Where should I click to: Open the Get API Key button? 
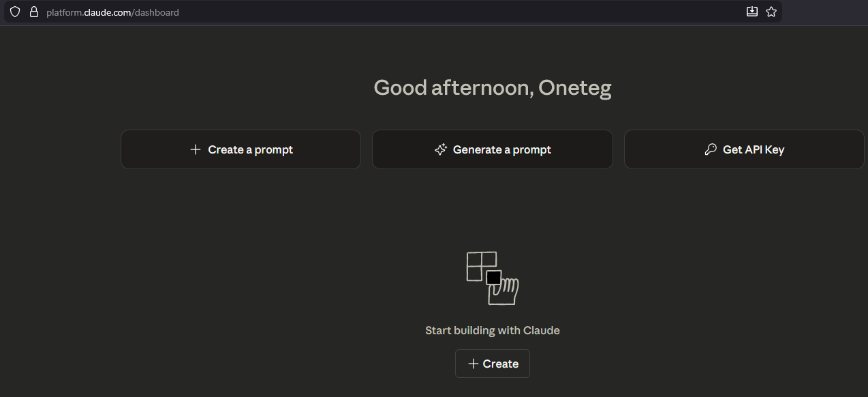click(744, 149)
